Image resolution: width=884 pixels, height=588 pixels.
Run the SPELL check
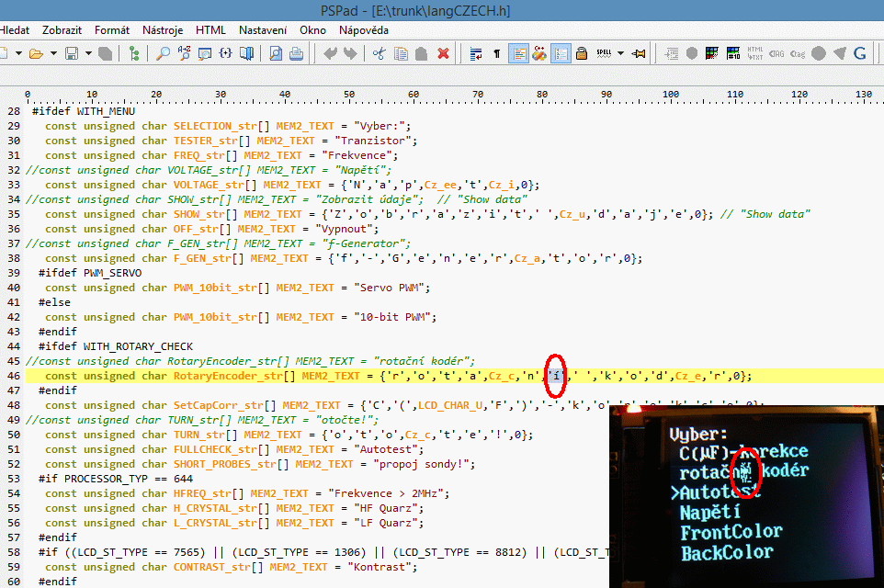[x=604, y=53]
